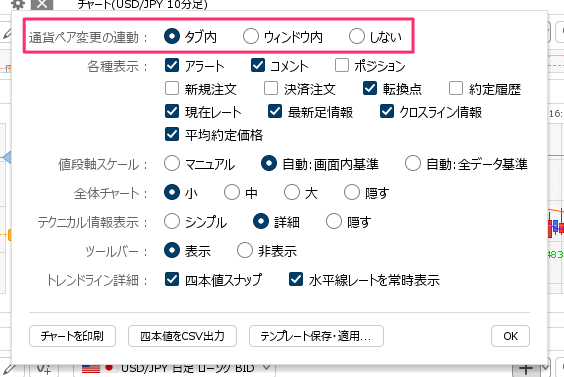
Task: Enable the 約定履歴 checkbox
Action: pyautogui.click(x=456, y=88)
